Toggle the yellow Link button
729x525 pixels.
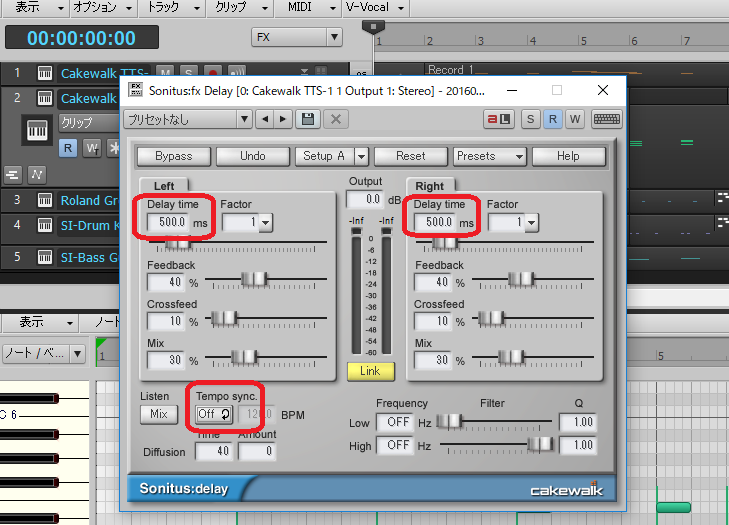pos(371,371)
